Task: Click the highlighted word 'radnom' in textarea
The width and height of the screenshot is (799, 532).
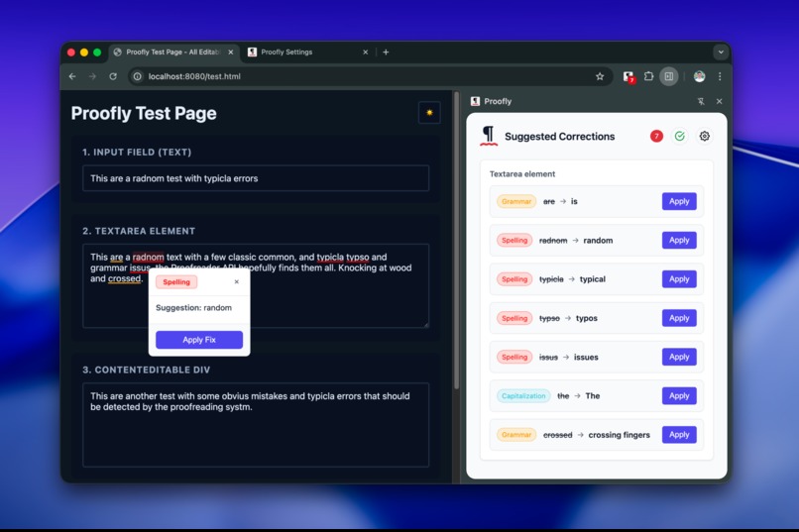Action: (x=149, y=258)
